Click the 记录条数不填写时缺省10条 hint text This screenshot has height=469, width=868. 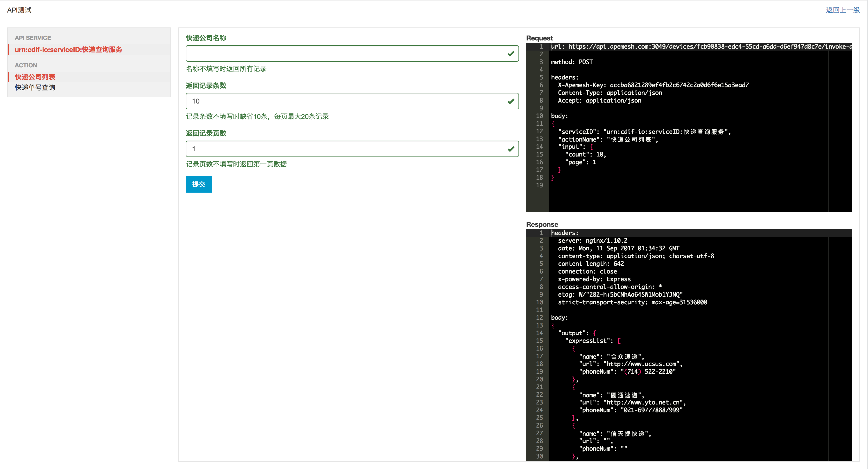tap(257, 117)
